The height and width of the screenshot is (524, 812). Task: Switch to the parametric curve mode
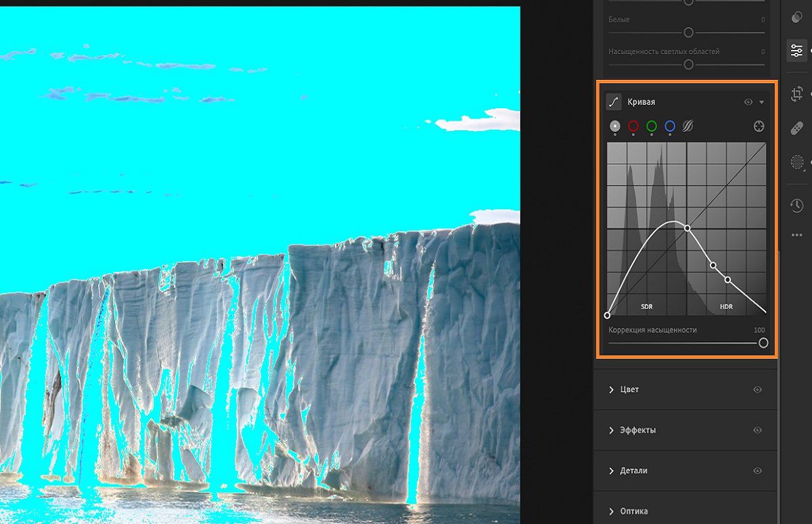pyautogui.click(x=688, y=126)
